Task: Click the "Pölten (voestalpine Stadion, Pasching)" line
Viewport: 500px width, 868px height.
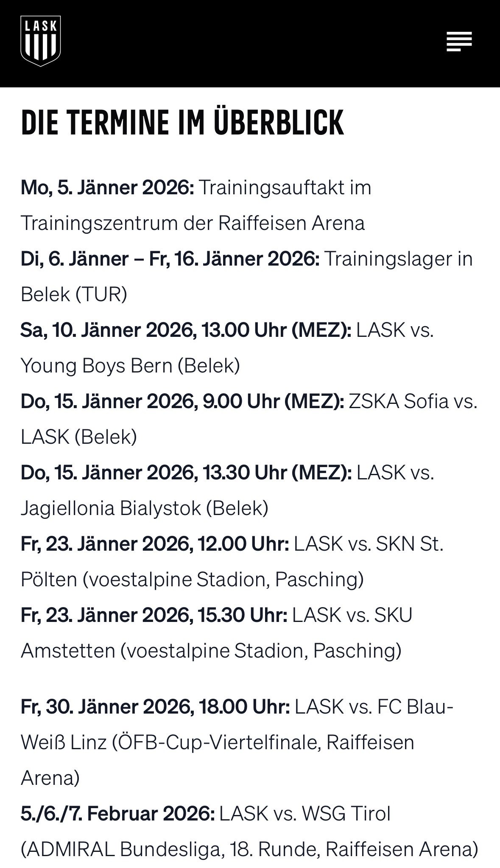Action: (192, 580)
